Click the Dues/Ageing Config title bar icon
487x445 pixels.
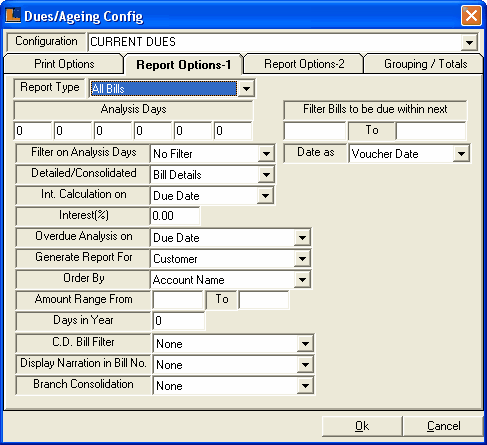13,15
